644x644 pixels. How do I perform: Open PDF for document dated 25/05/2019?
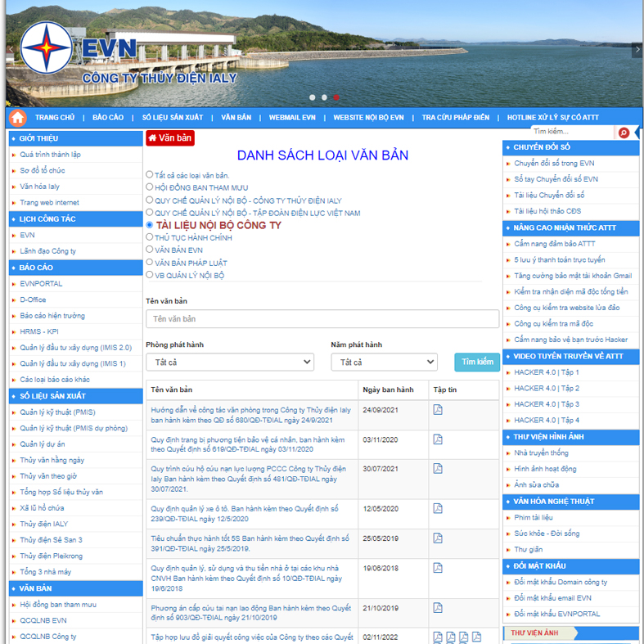tap(438, 538)
